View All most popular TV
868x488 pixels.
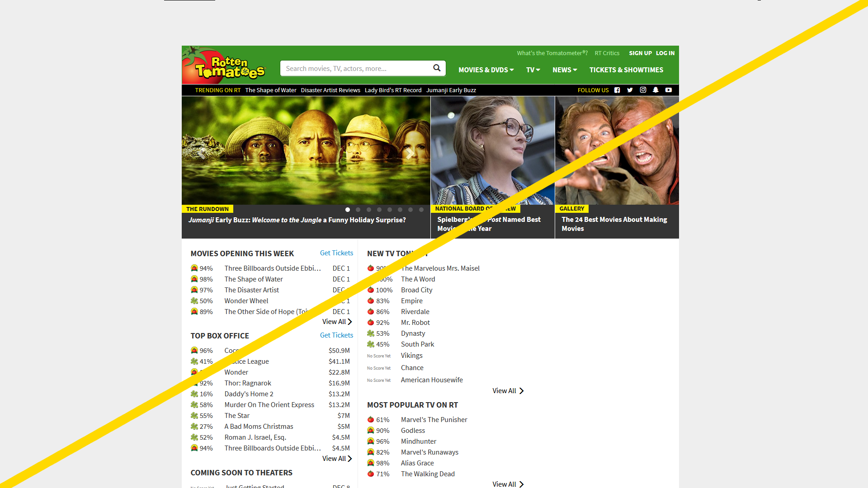coord(508,484)
